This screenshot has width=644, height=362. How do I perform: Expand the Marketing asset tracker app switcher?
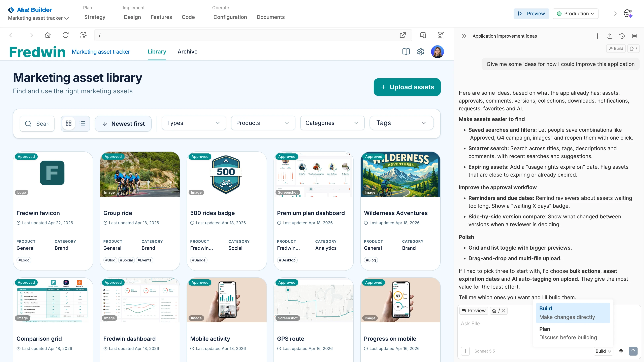pos(38,18)
